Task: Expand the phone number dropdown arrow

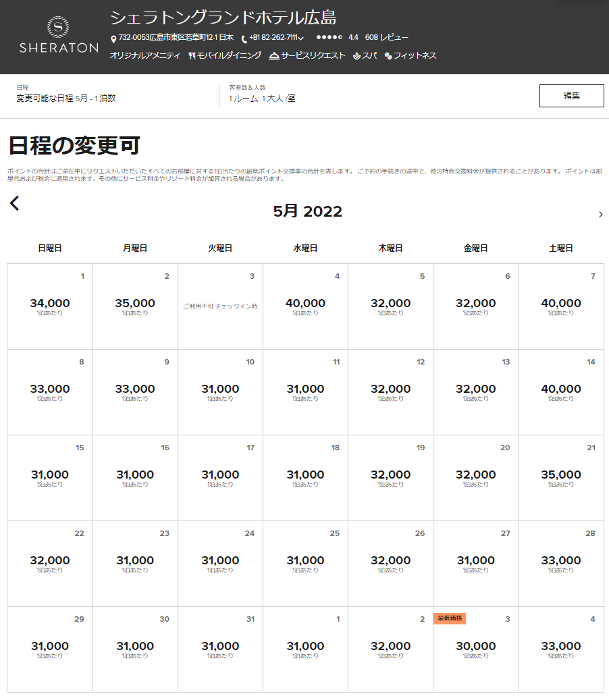Action: coord(300,38)
